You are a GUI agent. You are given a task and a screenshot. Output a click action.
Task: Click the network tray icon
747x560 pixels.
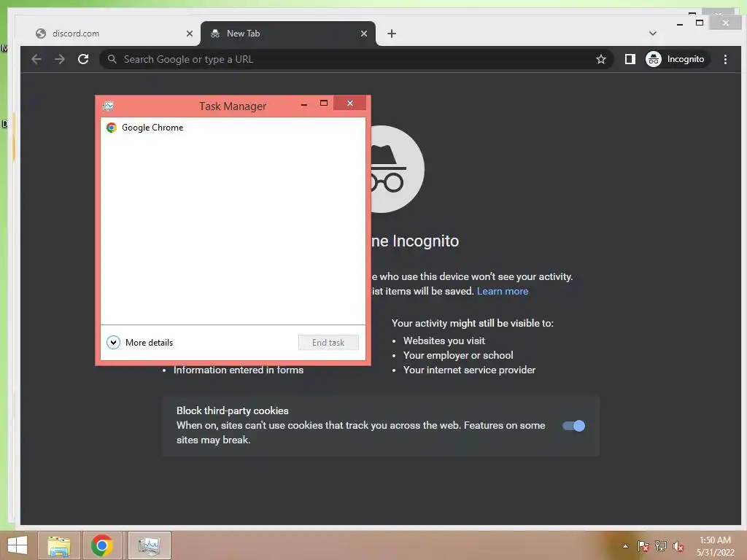pos(661,546)
